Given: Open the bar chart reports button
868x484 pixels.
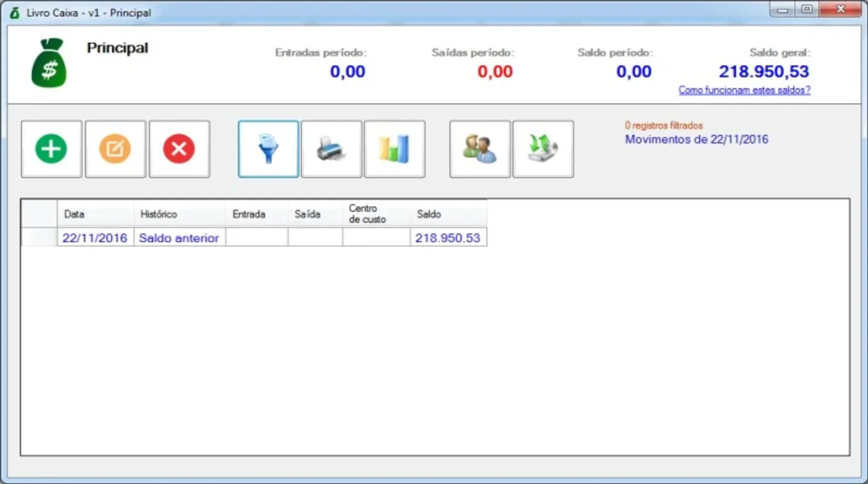Looking at the screenshot, I should [394, 149].
